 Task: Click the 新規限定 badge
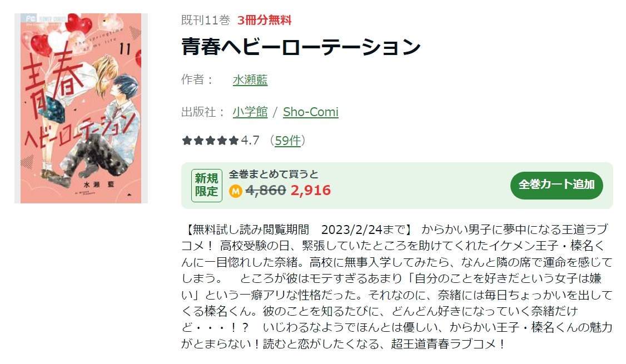pyautogui.click(x=206, y=185)
